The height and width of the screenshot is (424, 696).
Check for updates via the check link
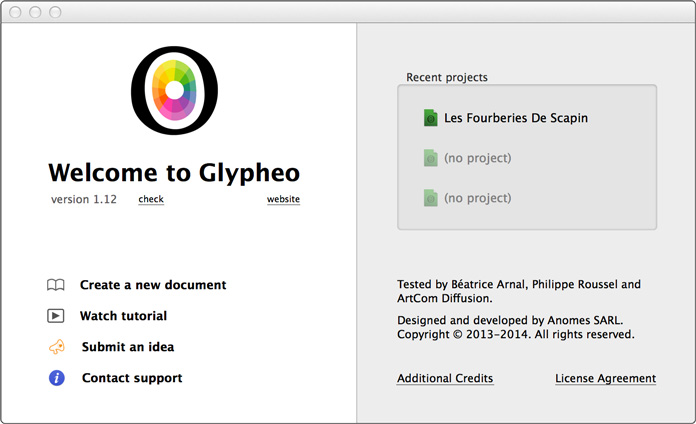pos(151,199)
